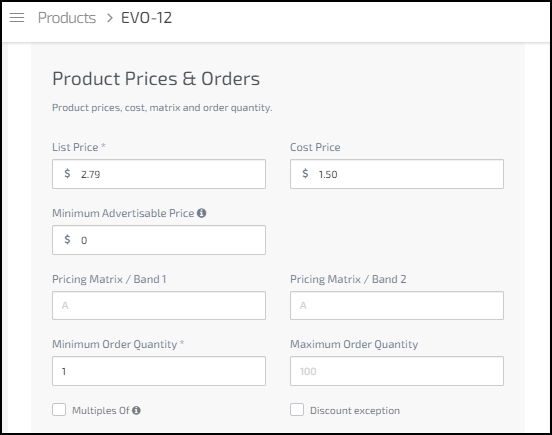552x435 pixels.
Task: Focus the Minimum Order Quantity field
Action: pyautogui.click(x=159, y=371)
